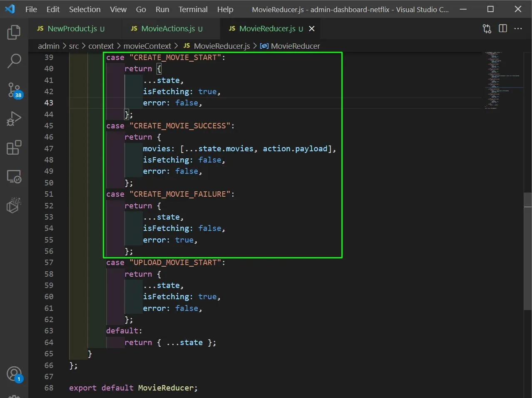The image size is (532, 398).
Task: Open the Search view in activity bar
Action: point(14,61)
